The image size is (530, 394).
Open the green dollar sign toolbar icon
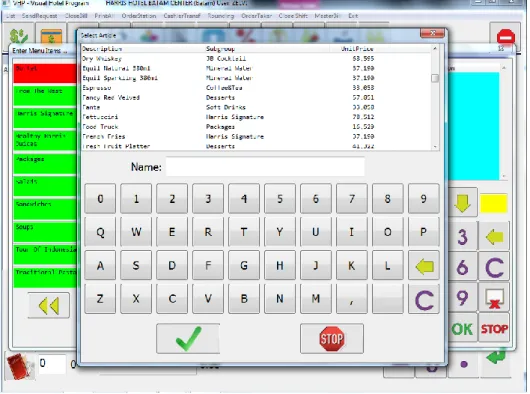tap(19, 36)
